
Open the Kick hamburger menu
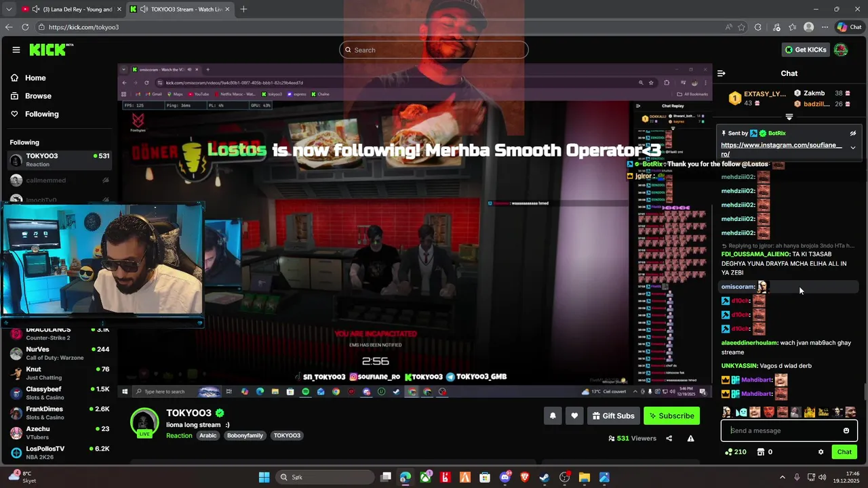(x=16, y=49)
